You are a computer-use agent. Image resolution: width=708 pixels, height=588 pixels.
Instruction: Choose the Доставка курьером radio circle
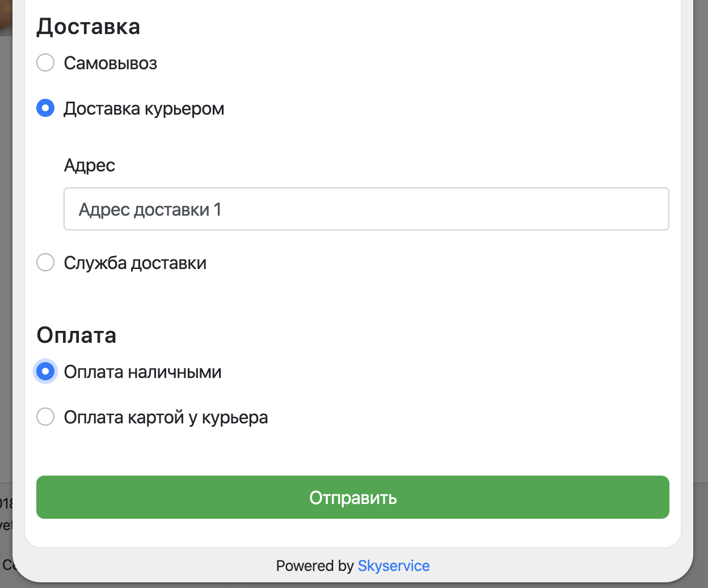coord(45,108)
